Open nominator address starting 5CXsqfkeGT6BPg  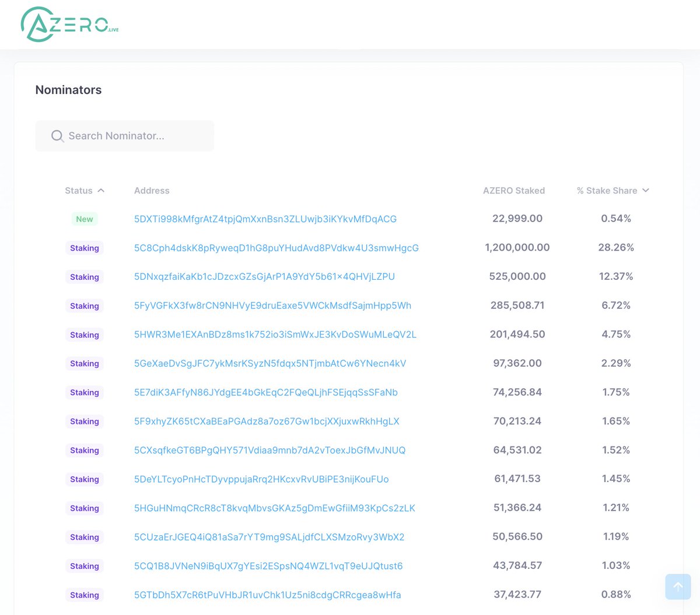click(x=269, y=450)
